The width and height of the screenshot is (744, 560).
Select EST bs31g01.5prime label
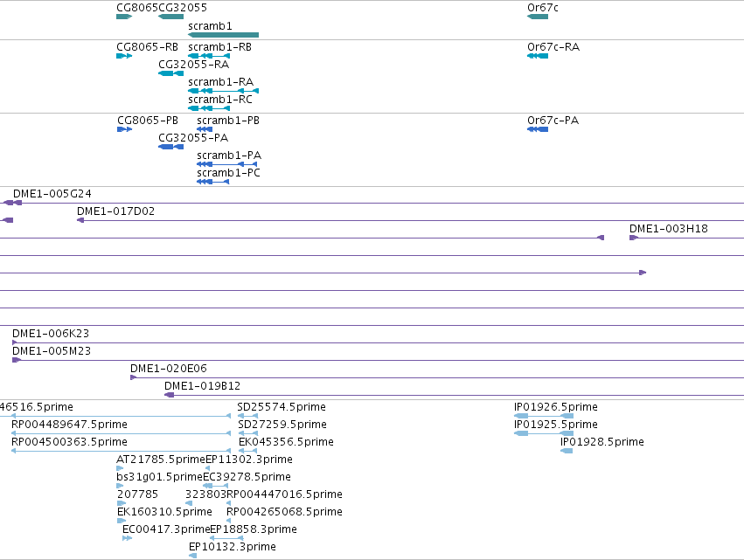[159, 478]
